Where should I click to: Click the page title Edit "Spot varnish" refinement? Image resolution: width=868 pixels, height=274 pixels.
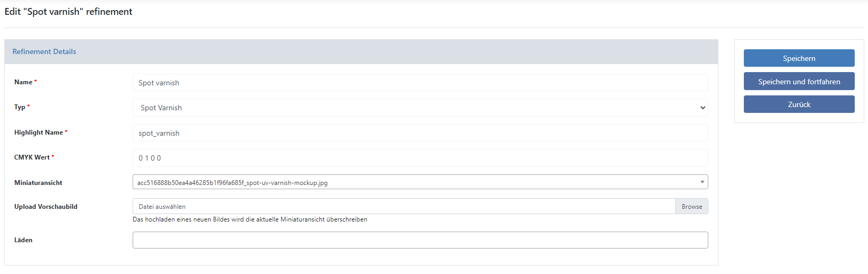68,12
